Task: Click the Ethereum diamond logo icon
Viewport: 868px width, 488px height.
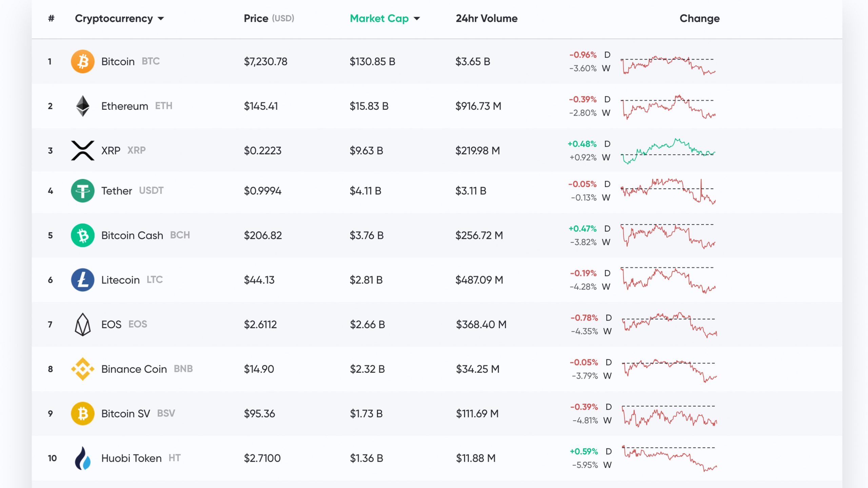Action: tap(82, 106)
